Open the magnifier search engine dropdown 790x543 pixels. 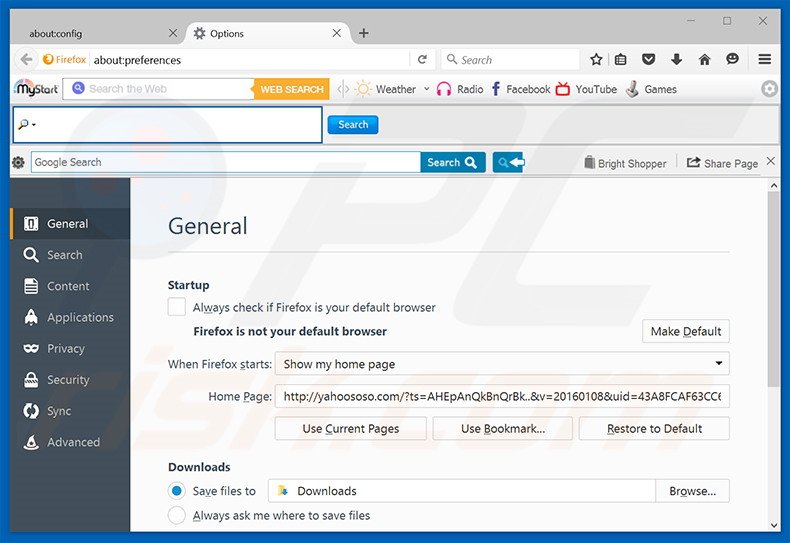(x=27, y=124)
